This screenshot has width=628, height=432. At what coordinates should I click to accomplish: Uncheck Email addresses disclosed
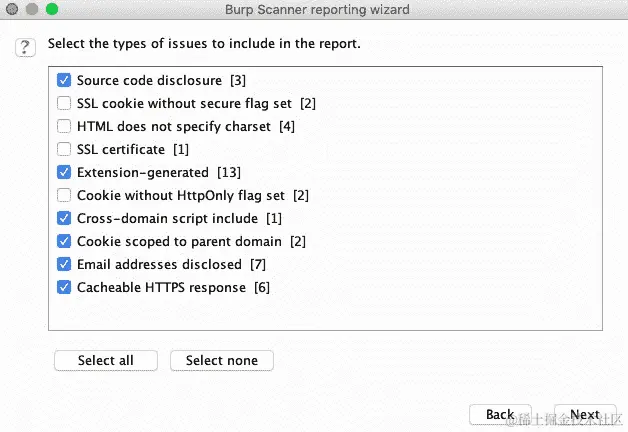pyautogui.click(x=64, y=264)
